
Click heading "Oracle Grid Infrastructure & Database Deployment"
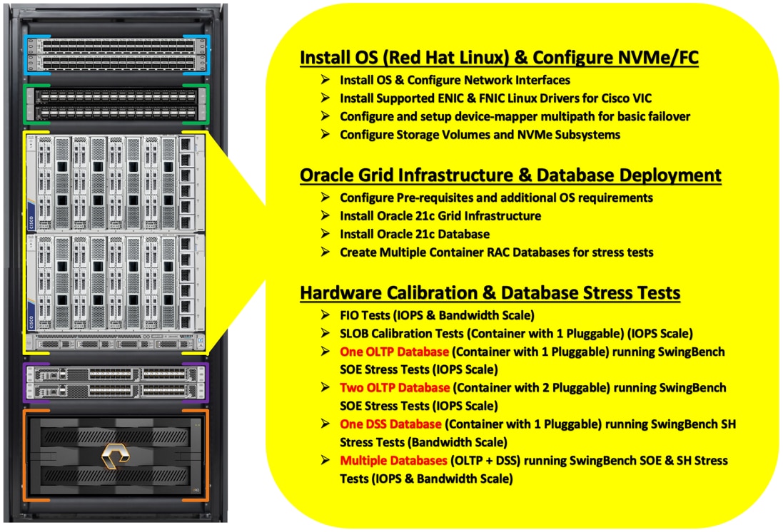point(510,175)
